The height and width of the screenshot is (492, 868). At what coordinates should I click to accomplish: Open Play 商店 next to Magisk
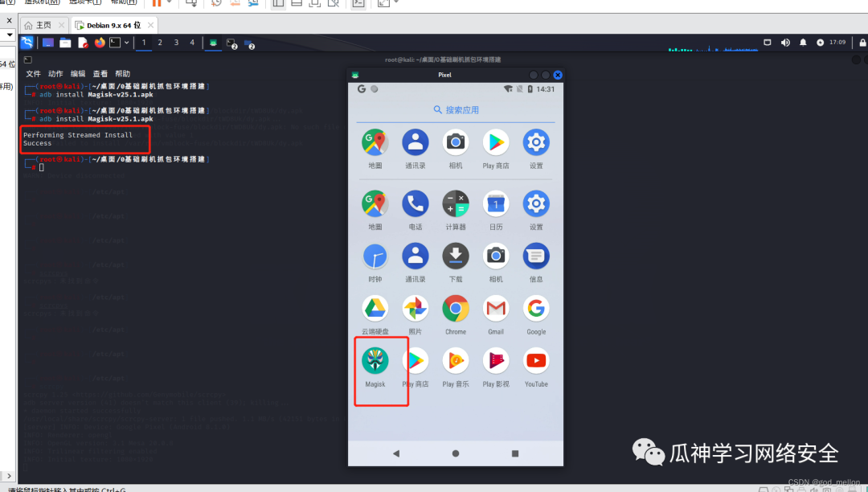click(x=416, y=361)
